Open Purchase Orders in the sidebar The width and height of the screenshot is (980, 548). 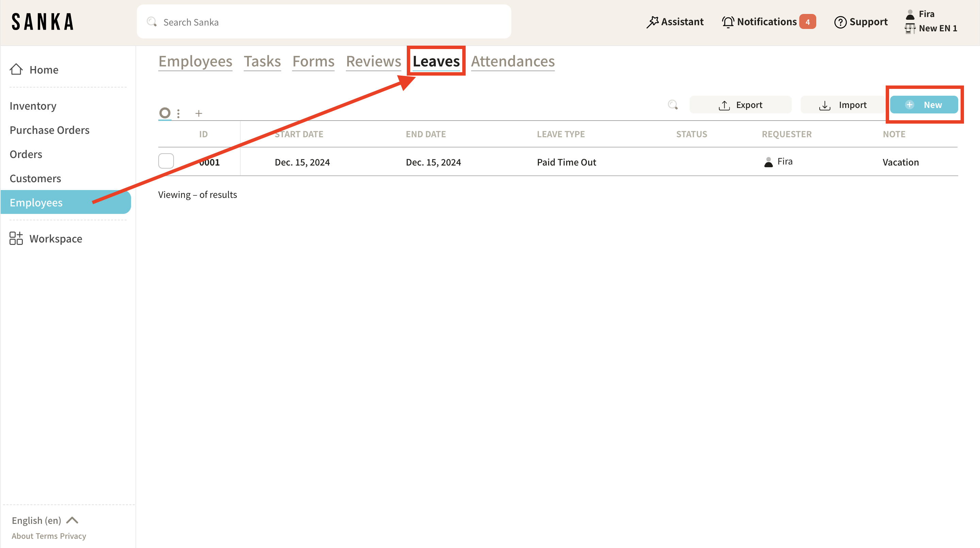click(x=49, y=130)
